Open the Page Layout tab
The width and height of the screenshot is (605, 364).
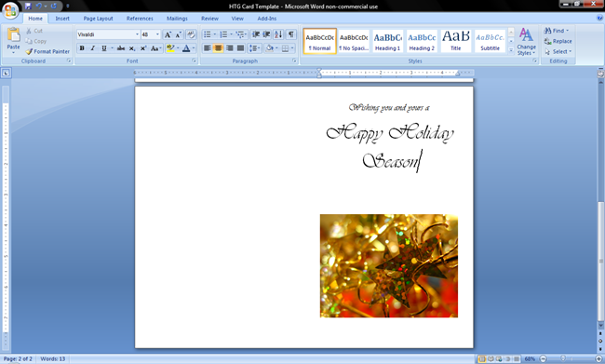[x=98, y=19]
